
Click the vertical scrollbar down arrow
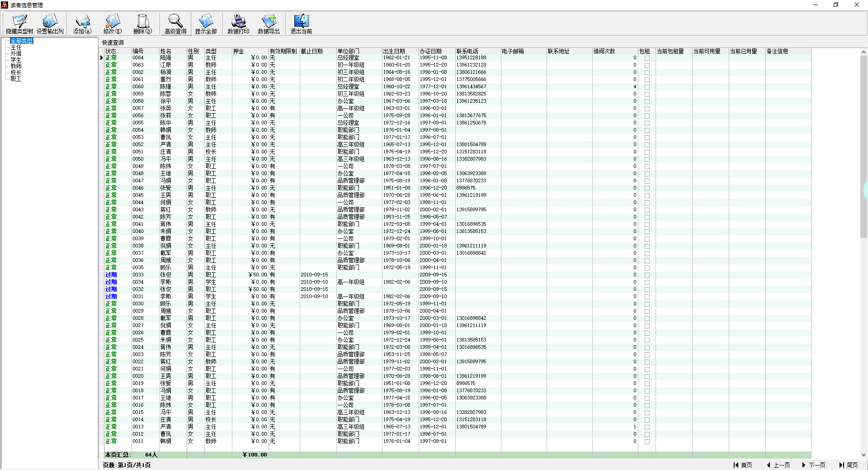[x=863, y=455]
